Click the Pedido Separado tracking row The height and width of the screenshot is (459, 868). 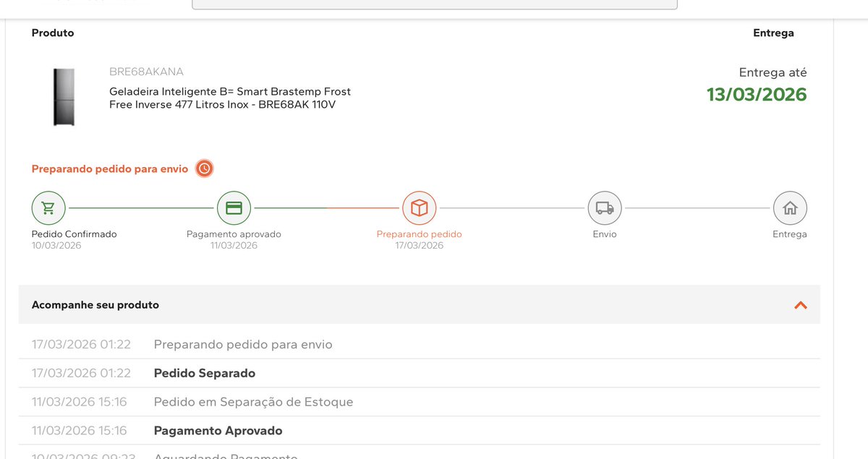(420, 374)
